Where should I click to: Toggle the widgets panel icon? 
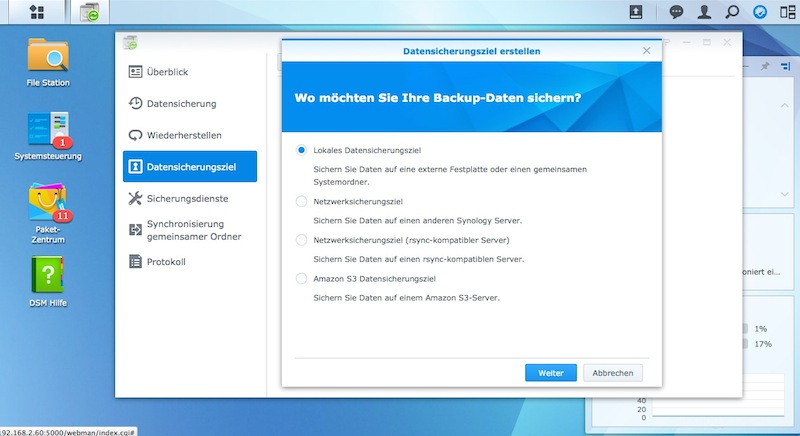click(x=788, y=12)
